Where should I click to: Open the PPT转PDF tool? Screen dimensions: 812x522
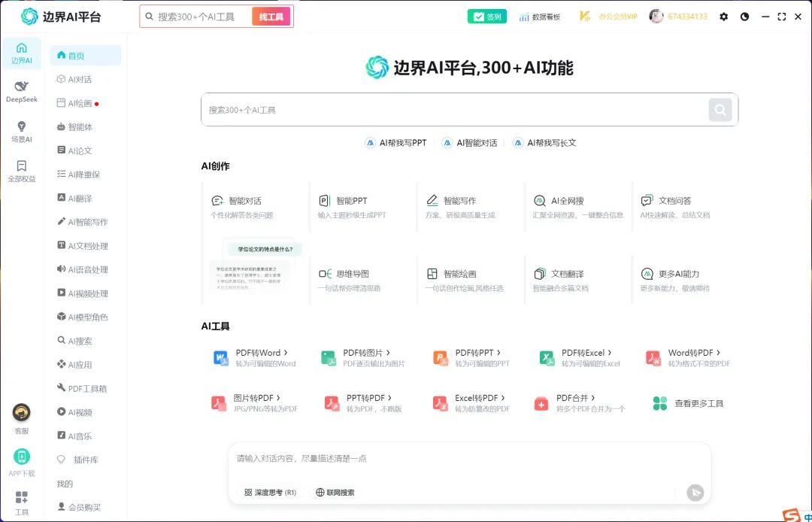[362, 403]
